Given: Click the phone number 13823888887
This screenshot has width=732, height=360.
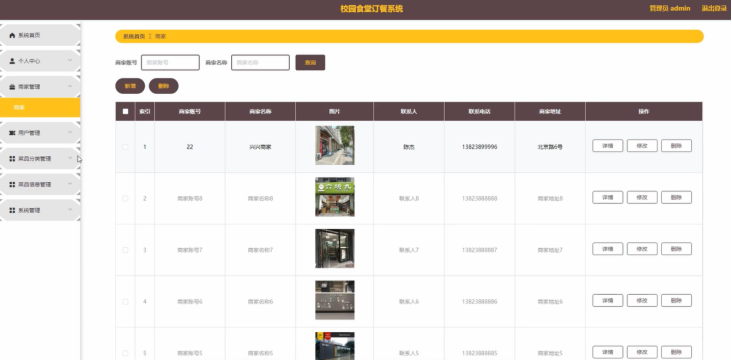Looking at the screenshot, I should coord(479,250).
